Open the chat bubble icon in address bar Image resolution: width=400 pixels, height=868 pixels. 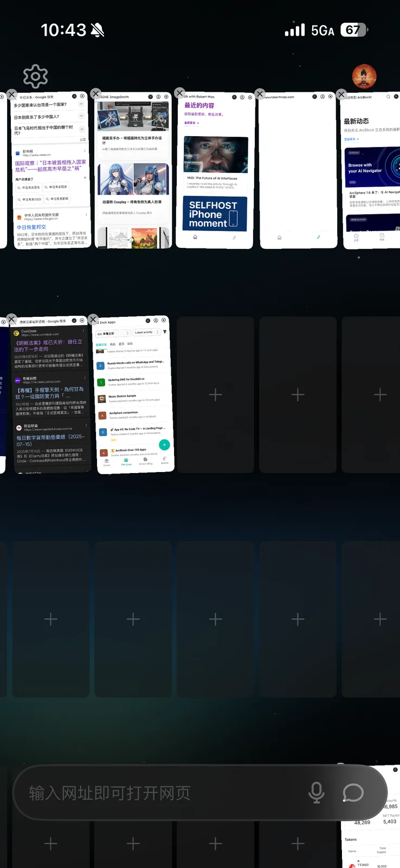point(353,793)
